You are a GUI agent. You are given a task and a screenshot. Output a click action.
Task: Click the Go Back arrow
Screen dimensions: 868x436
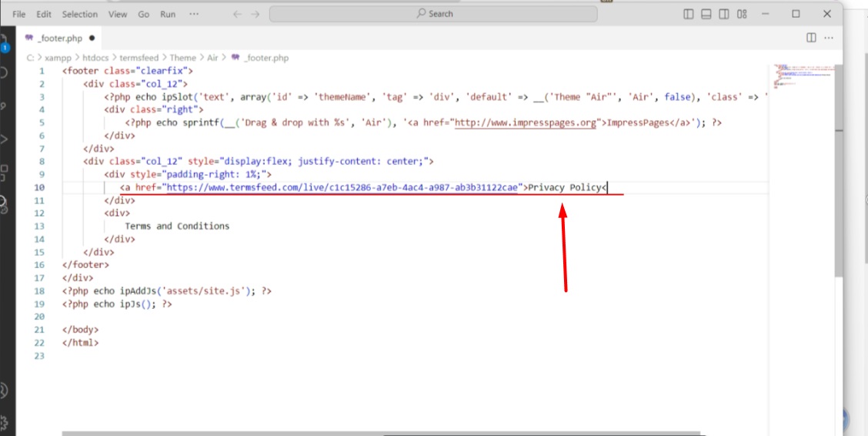coord(237,15)
